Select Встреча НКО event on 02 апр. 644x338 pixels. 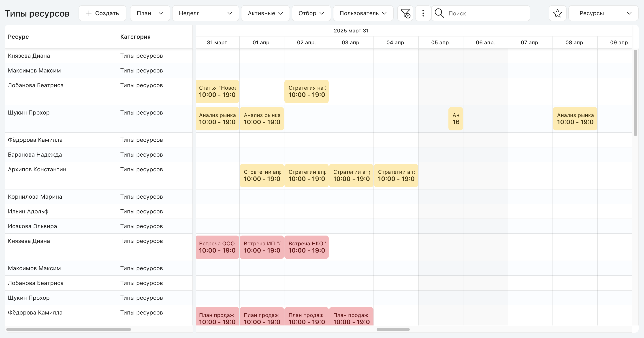[307, 247]
